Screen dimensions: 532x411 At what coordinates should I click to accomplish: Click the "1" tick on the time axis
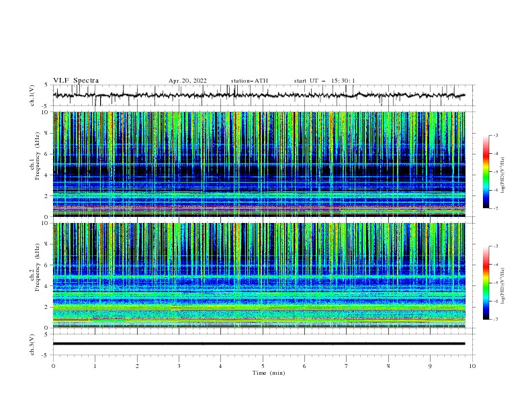pos(95,366)
